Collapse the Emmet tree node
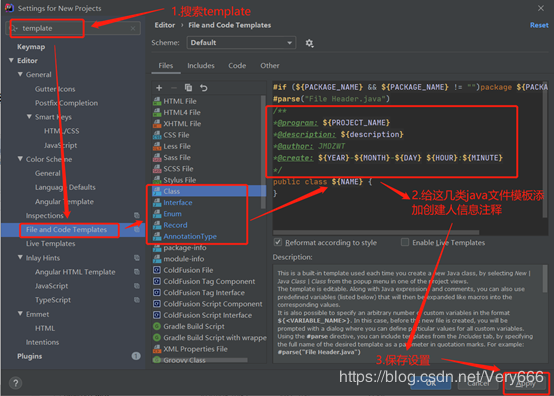The width and height of the screenshot is (554, 396). 20,314
